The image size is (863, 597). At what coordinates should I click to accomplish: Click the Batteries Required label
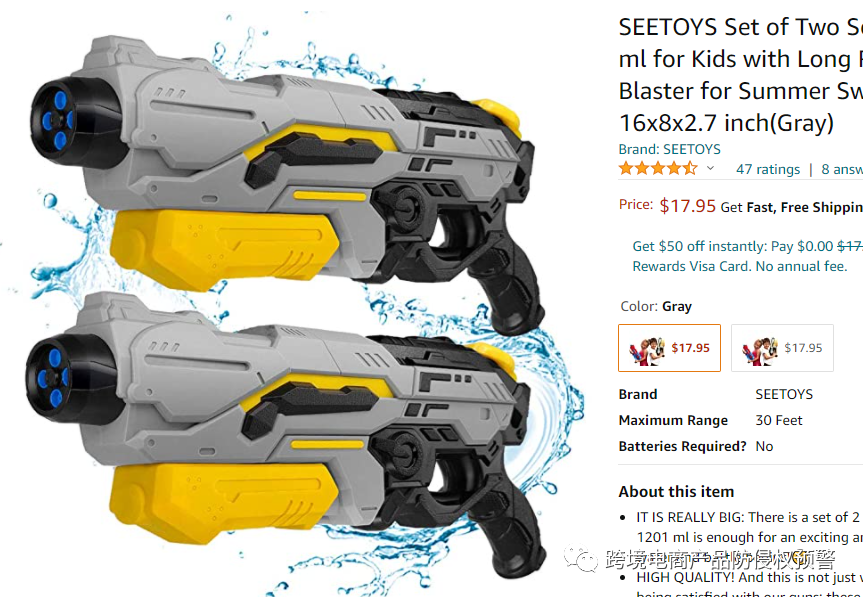pyautogui.click(x=682, y=446)
